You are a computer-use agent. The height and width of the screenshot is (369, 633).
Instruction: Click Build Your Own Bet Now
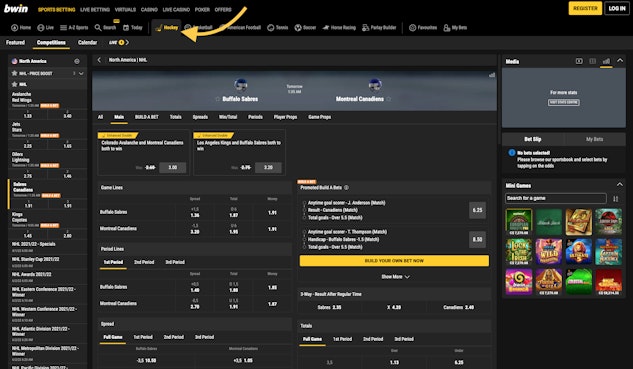(394, 261)
